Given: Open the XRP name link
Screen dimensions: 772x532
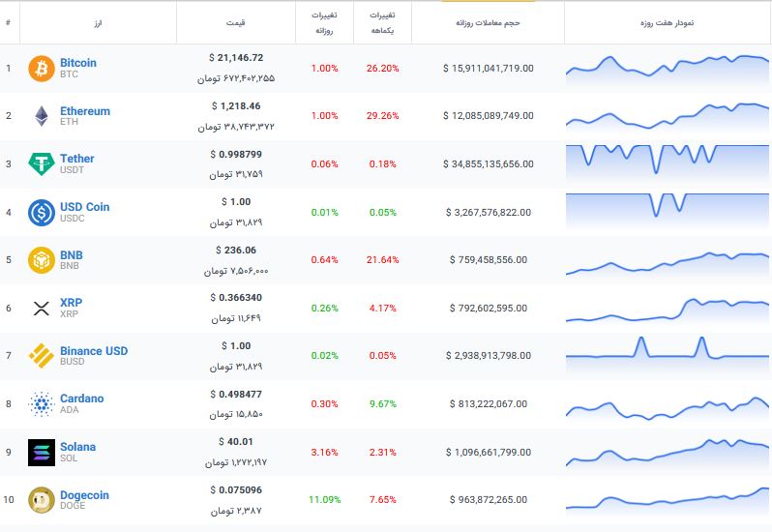Looking at the screenshot, I should click(x=71, y=303).
